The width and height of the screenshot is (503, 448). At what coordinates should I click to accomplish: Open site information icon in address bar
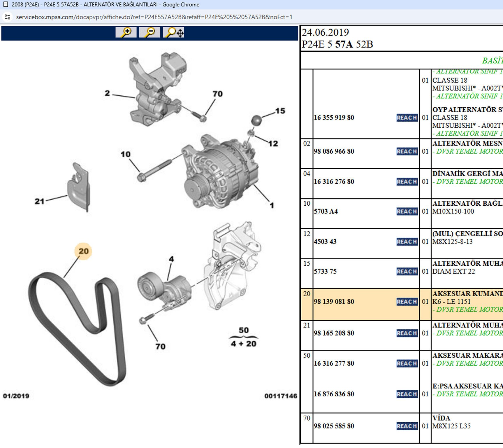pyautogui.click(x=8, y=17)
